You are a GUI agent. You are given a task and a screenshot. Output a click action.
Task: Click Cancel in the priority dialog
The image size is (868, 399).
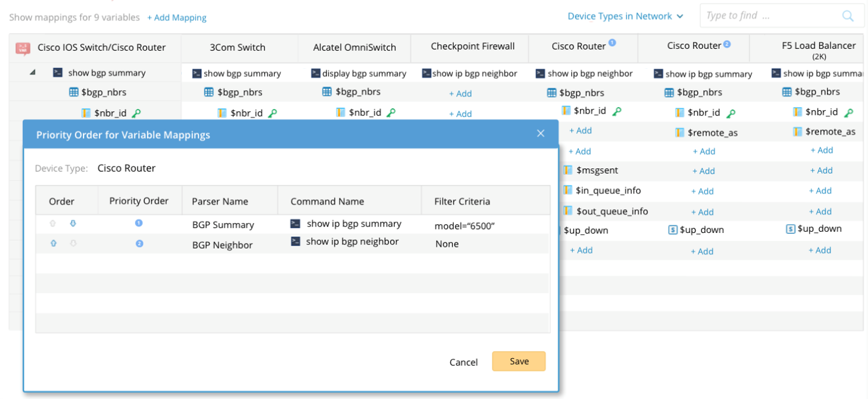[x=463, y=362]
